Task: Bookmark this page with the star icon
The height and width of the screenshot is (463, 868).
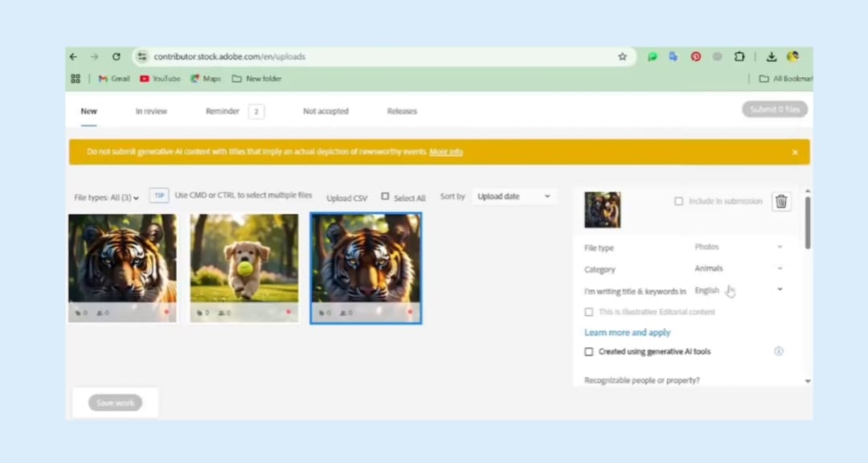Action: 622,57
